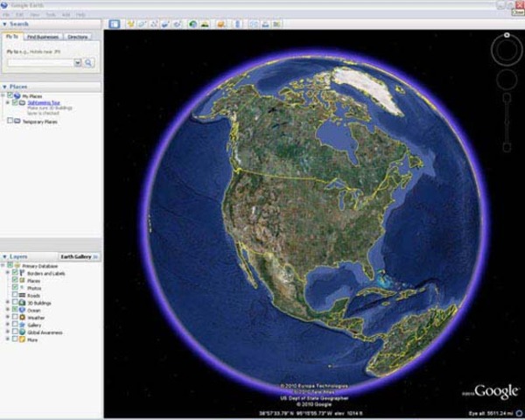Screen dimensions: 525x420
Task: Click the sunlight across landscape icon
Action: [x=205, y=24]
